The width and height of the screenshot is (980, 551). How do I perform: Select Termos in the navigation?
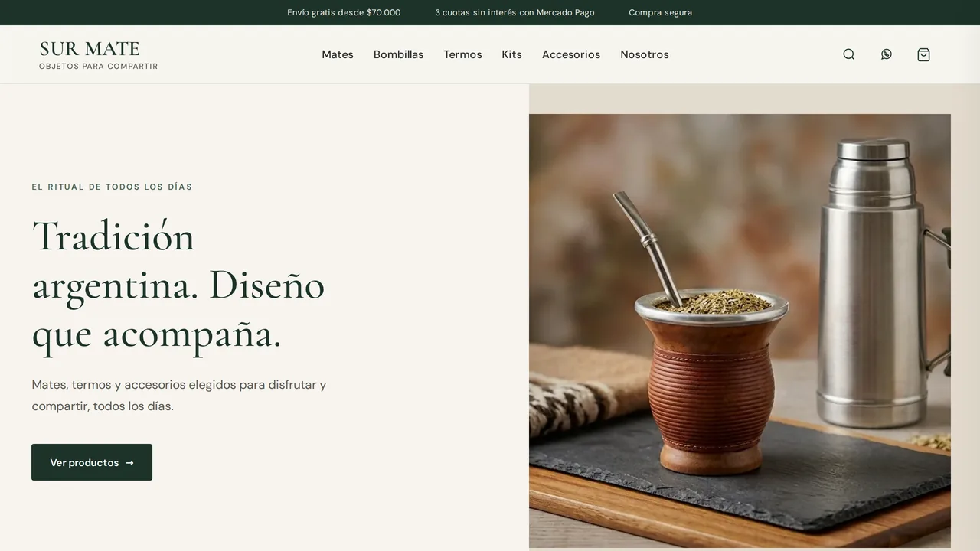click(462, 54)
